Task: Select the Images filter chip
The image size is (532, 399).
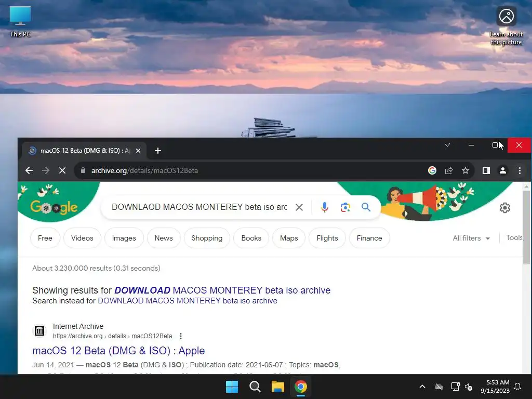Action: (x=124, y=238)
